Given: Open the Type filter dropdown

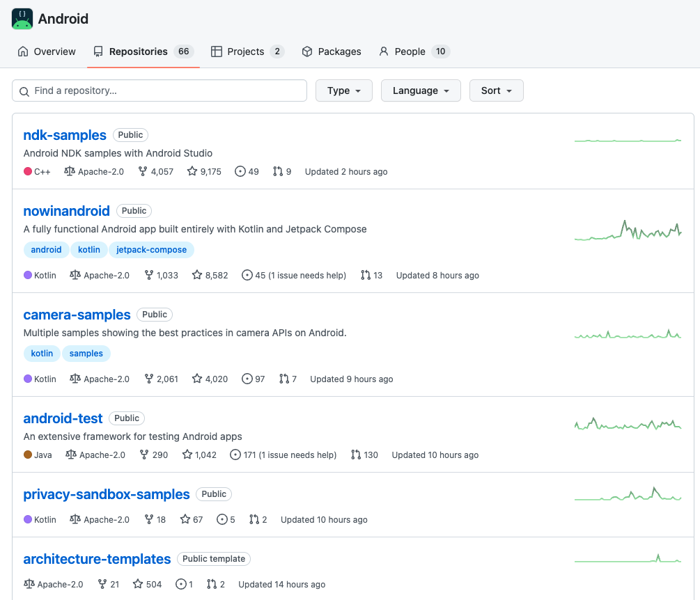Looking at the screenshot, I should point(344,90).
